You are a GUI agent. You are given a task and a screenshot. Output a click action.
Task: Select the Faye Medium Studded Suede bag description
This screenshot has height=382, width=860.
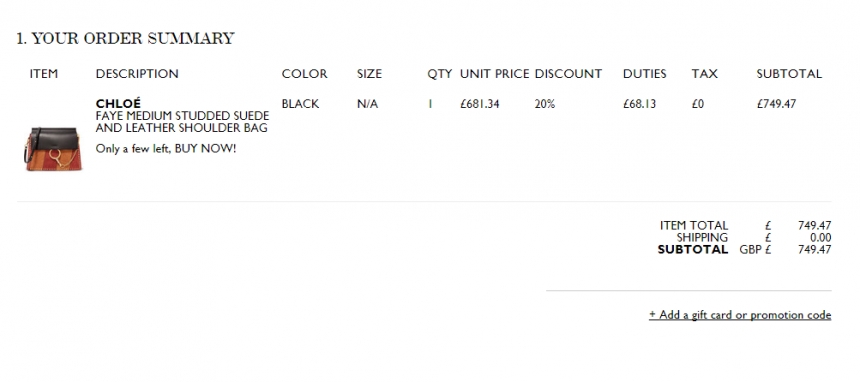(x=182, y=122)
